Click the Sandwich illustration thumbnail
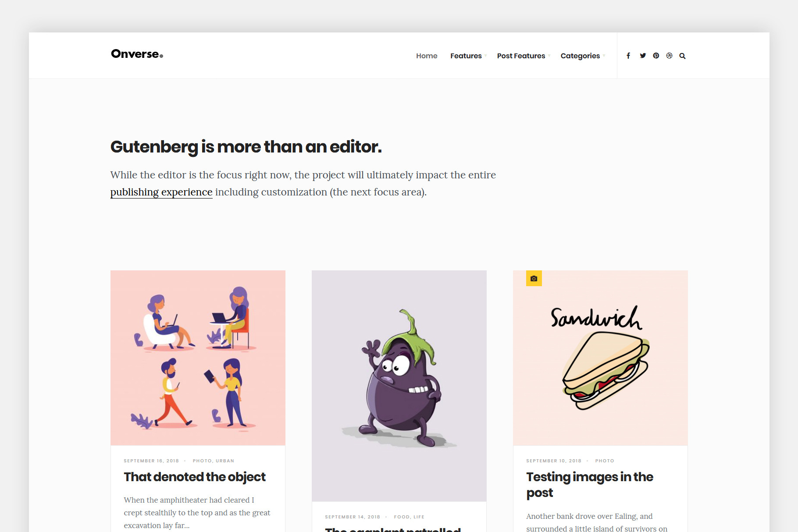This screenshot has width=798, height=532. point(600,358)
